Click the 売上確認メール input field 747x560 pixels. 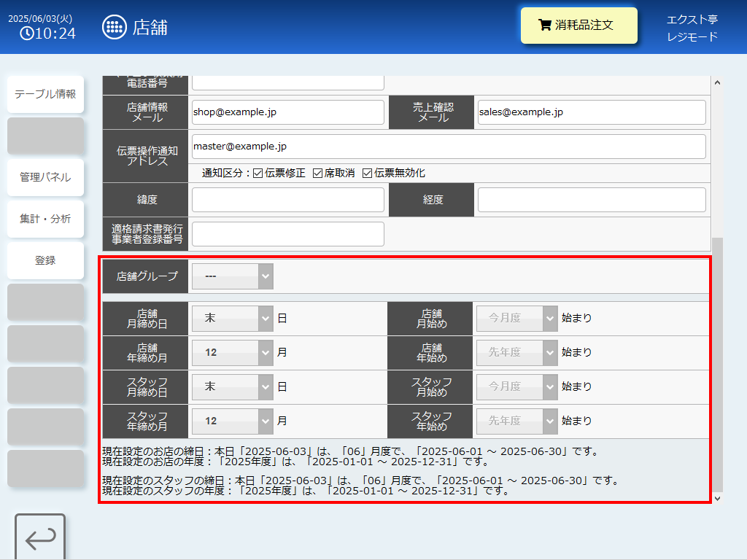point(592,112)
